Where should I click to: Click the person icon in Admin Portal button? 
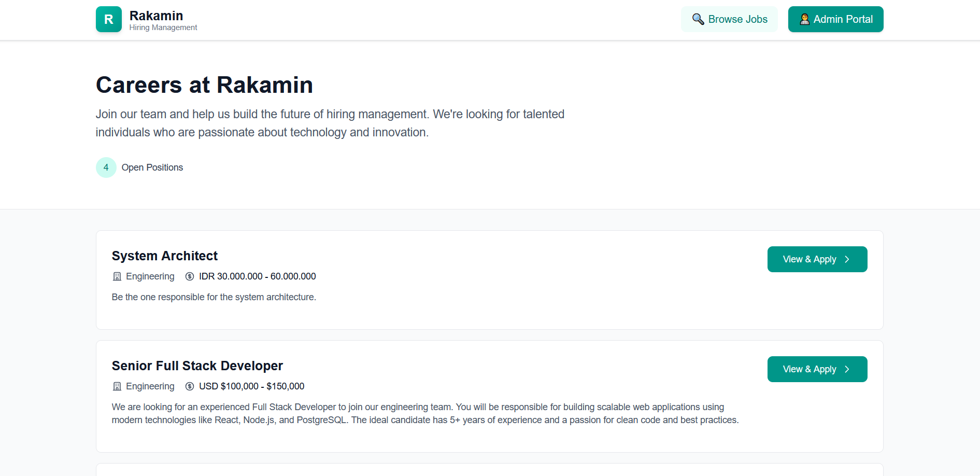click(x=804, y=19)
